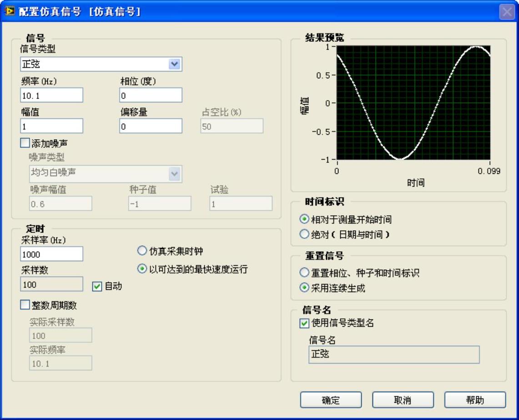Screen dimensions: 519x420
Task: Select 绝对 (日期与时间) radio button
Action: 304,234
